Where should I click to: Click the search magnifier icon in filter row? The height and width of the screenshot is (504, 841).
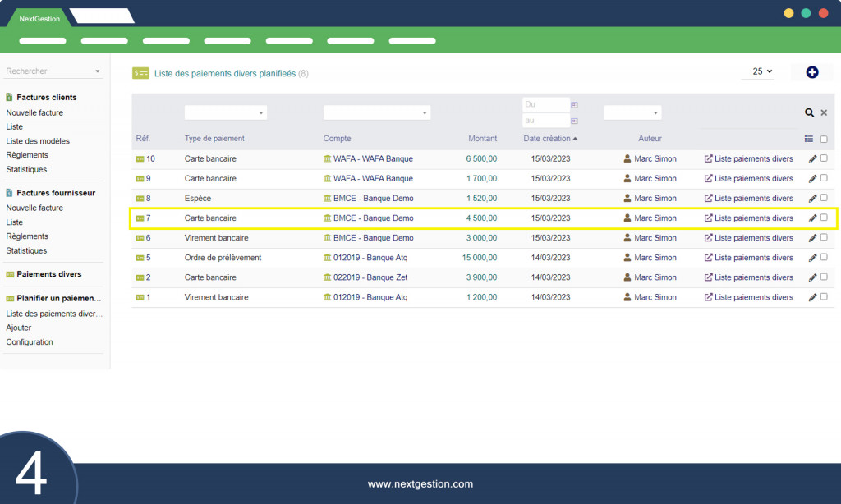809,112
